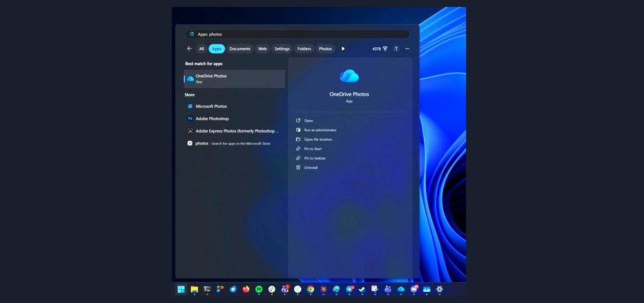
Task: Show more filters with the play arrow
Action: (343, 49)
